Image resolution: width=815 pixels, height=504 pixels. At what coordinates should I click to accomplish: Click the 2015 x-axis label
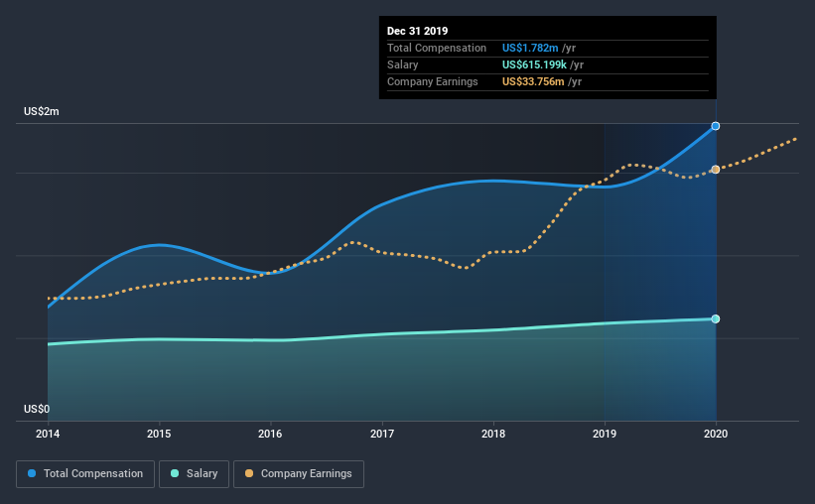click(x=159, y=434)
